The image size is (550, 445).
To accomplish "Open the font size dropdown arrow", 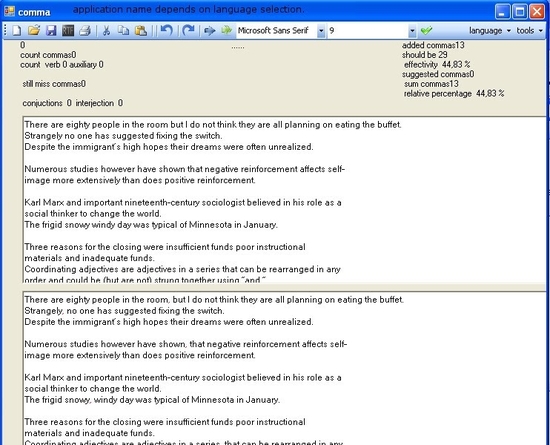I will 412,31.
